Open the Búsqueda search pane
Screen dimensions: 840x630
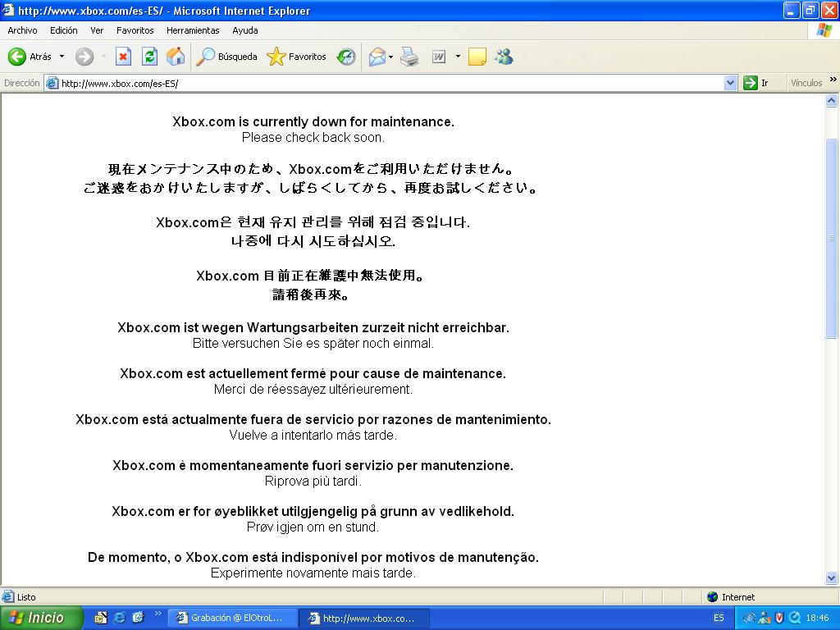click(226, 57)
